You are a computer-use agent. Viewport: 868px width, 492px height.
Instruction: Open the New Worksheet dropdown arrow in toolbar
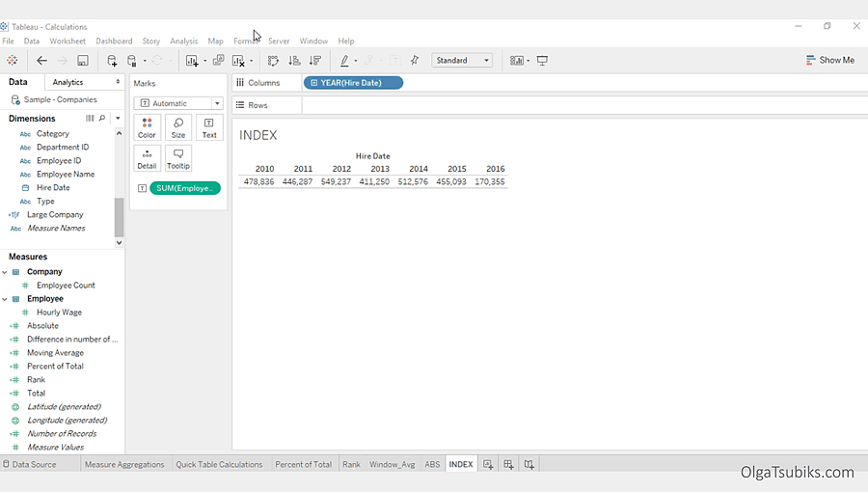204,61
